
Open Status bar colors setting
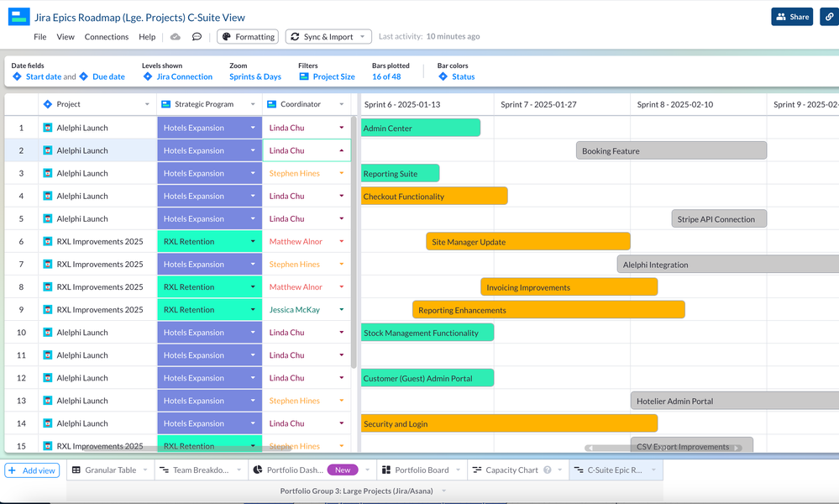pyautogui.click(x=458, y=76)
